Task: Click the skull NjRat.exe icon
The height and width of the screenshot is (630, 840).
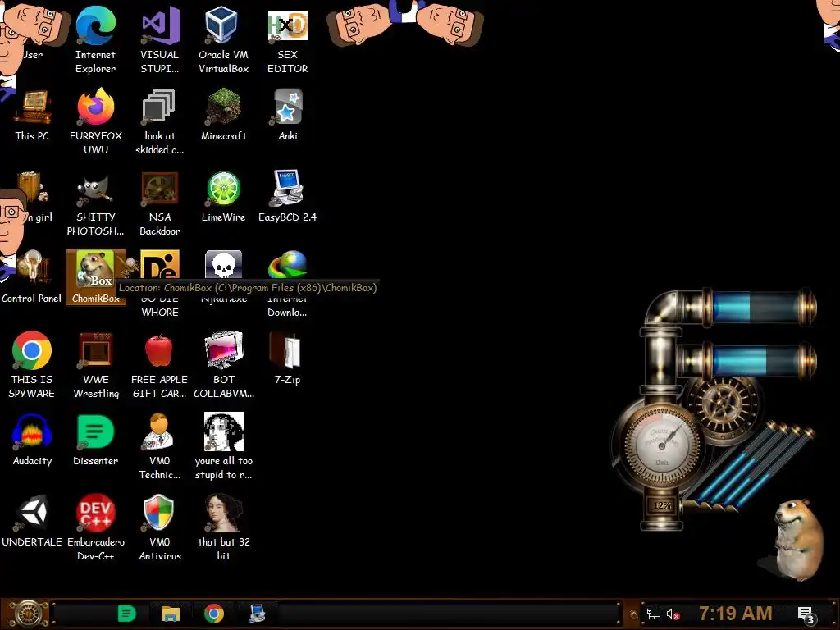Action: coord(223,265)
